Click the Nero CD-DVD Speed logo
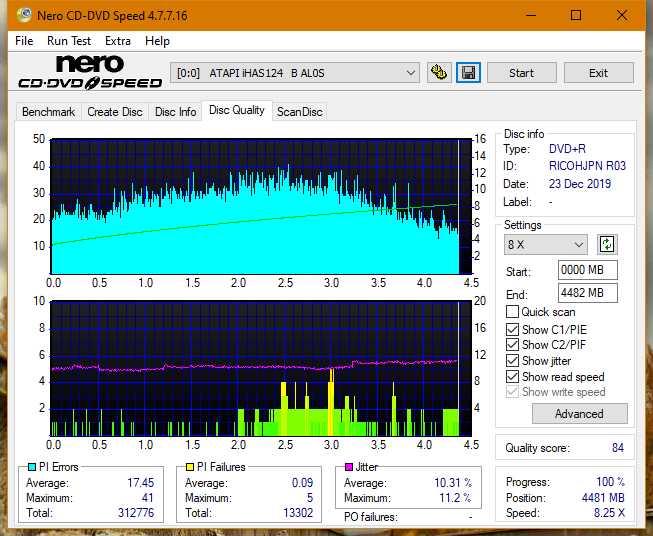This screenshot has width=653, height=536. (x=90, y=72)
